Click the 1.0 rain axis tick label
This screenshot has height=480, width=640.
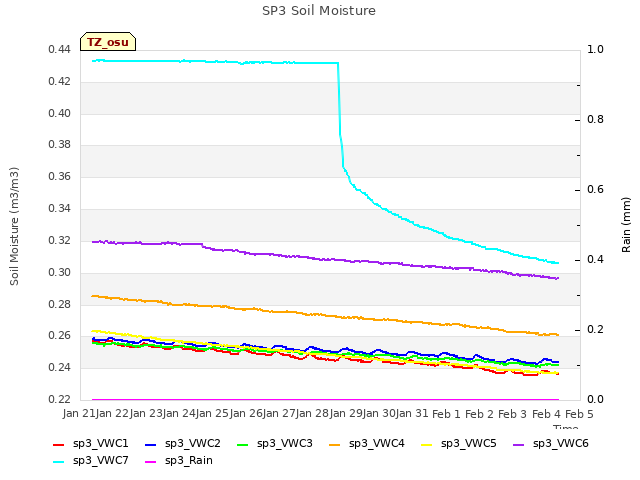click(x=595, y=50)
